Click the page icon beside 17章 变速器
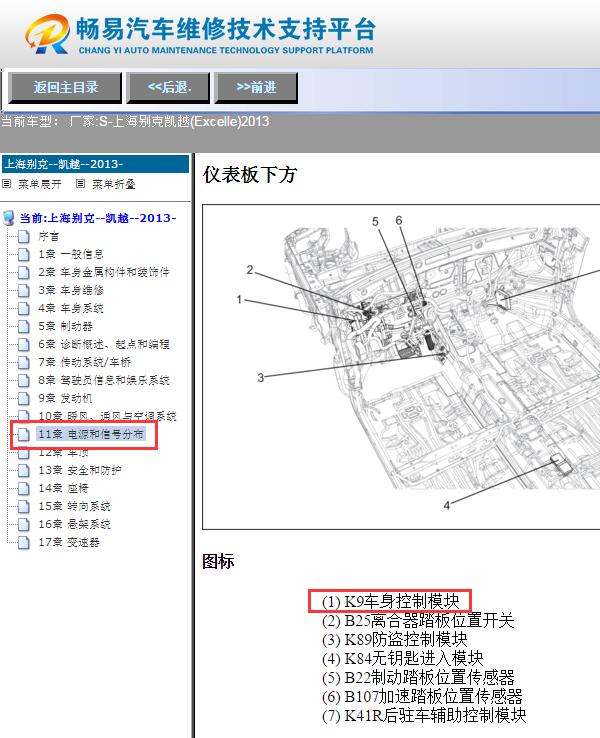The width and height of the screenshot is (600, 738). 24,542
